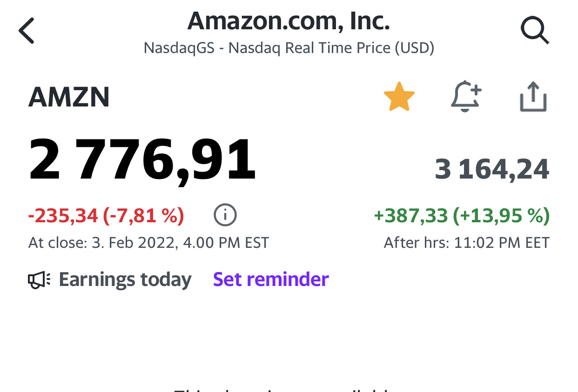Go back using the left chevron

click(27, 30)
